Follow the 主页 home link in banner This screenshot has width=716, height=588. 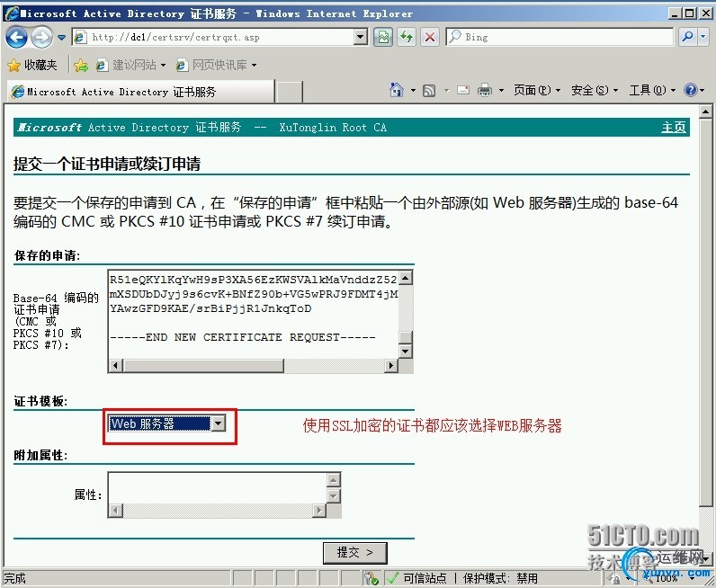tap(674, 128)
